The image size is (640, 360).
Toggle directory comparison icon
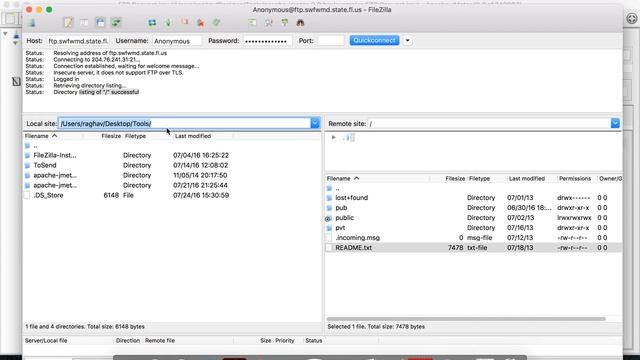[x=269, y=23]
